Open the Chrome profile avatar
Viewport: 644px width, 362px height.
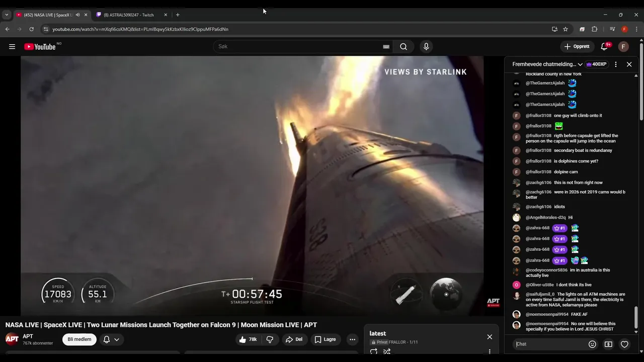(x=624, y=29)
